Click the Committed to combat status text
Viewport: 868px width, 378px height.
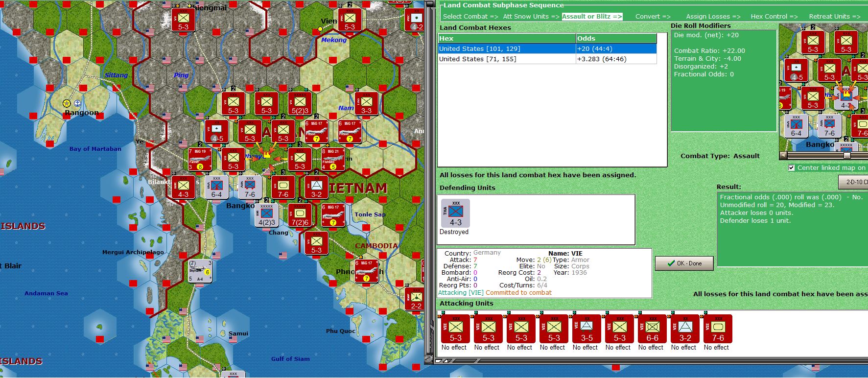point(518,293)
